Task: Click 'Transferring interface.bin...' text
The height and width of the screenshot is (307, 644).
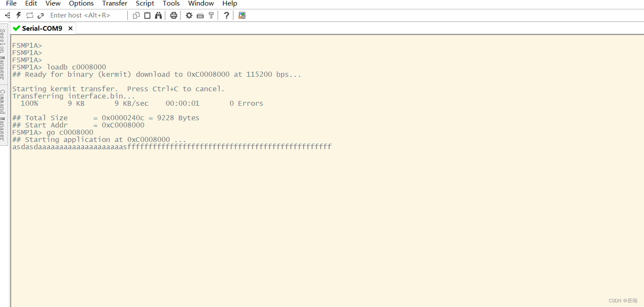Action: pyautogui.click(x=74, y=96)
